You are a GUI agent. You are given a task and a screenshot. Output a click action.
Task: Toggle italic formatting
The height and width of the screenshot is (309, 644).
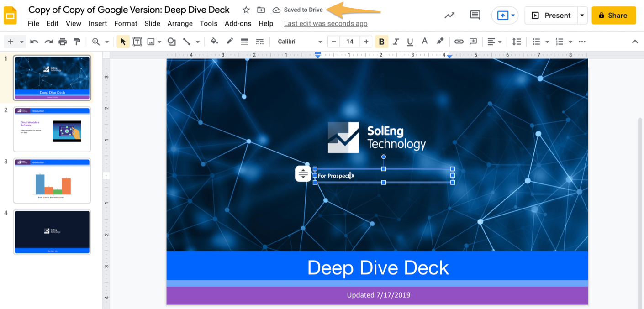point(396,42)
